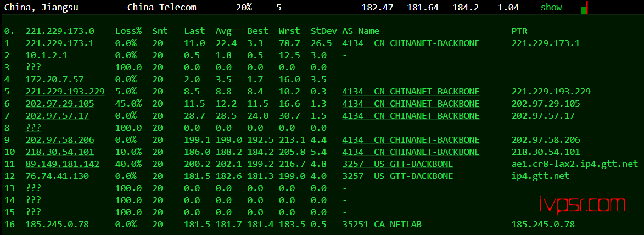Click the 182.47 value in summary row
The width and height of the screenshot is (644, 235).
click(377, 7)
